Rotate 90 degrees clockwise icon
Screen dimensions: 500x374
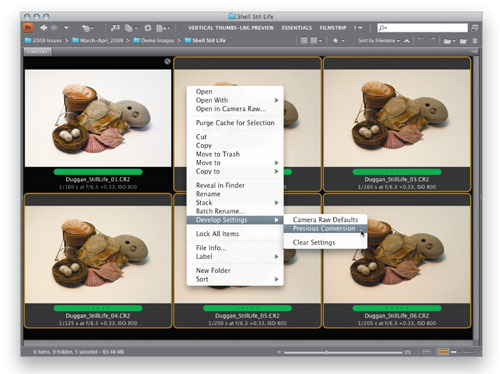click(x=432, y=39)
